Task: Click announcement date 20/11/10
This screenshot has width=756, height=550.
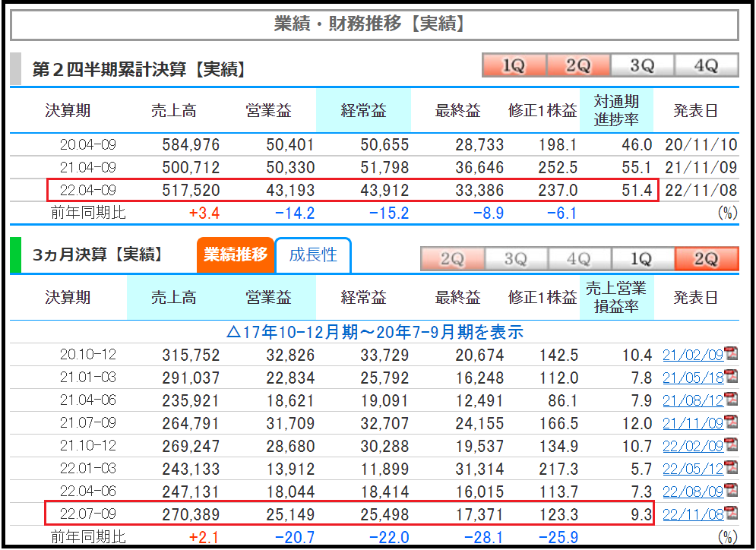Action: [x=701, y=144]
